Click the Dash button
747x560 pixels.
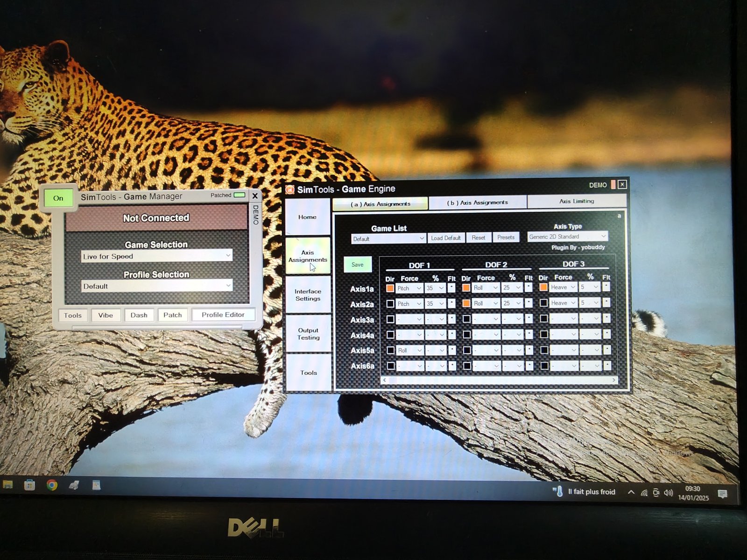(139, 315)
